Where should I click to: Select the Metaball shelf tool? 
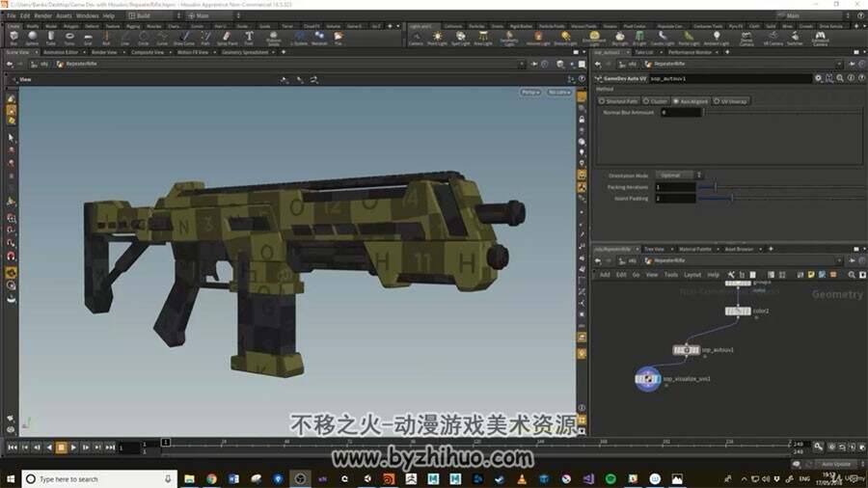319,38
